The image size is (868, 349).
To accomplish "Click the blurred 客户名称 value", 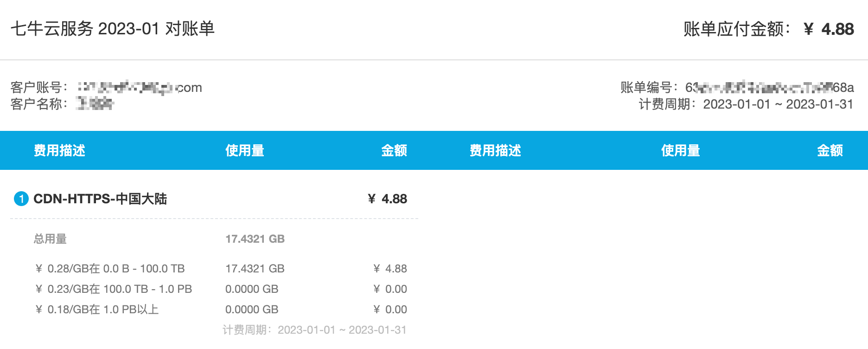I will [x=95, y=103].
